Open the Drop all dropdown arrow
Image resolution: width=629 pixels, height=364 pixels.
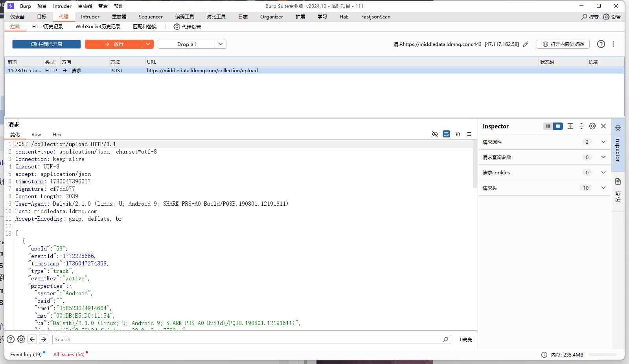[x=221, y=44]
